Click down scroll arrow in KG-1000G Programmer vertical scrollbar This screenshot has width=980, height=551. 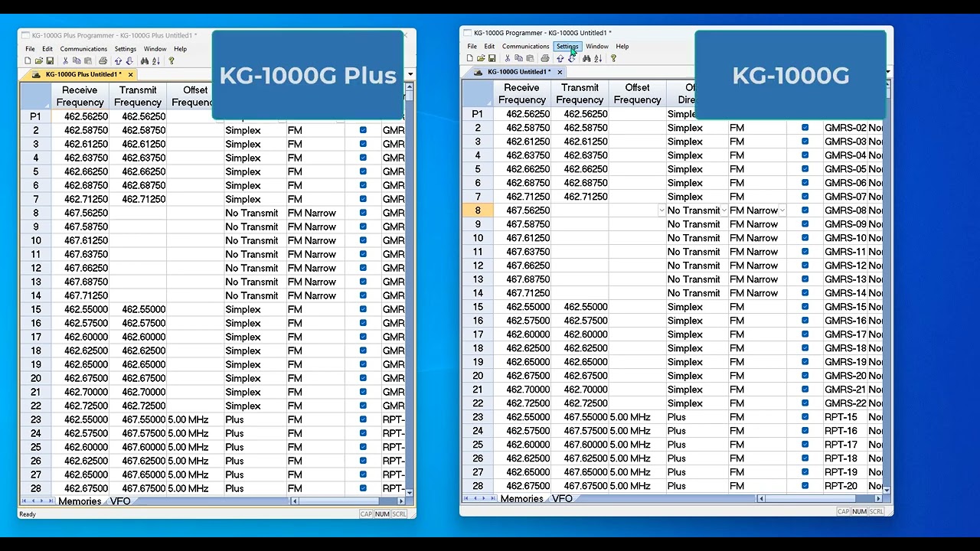(887, 489)
